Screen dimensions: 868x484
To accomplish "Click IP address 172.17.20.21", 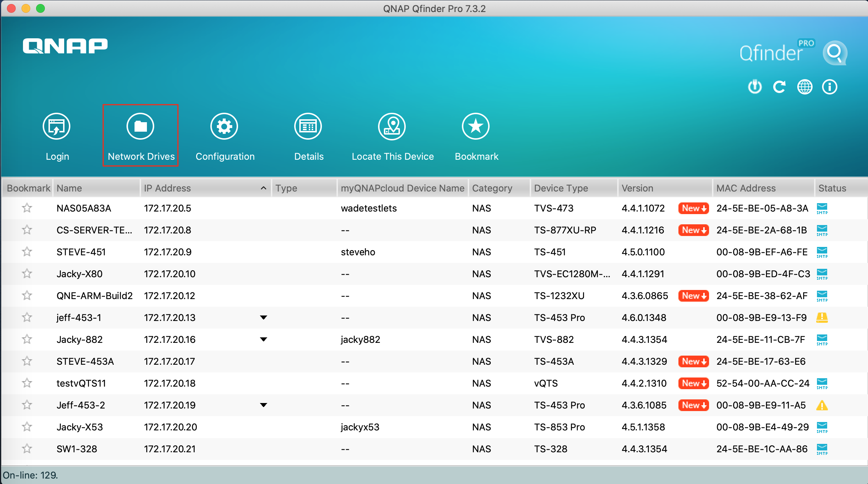I will click(x=170, y=449).
